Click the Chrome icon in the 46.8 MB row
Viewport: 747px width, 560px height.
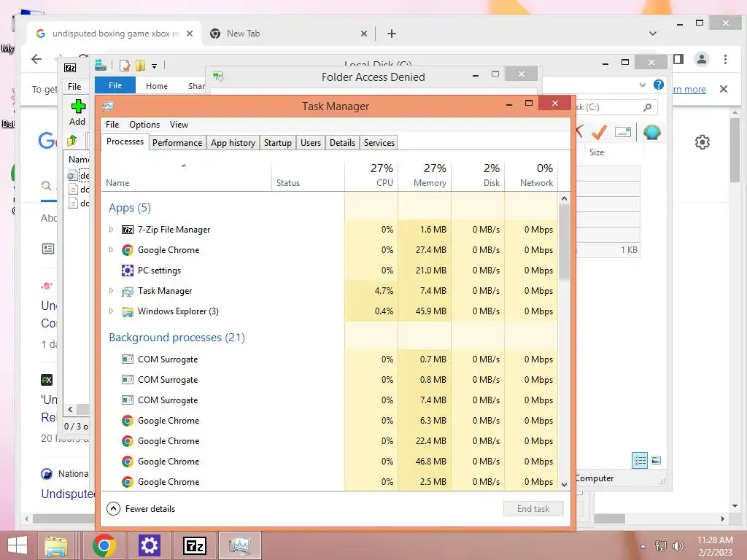127,462
